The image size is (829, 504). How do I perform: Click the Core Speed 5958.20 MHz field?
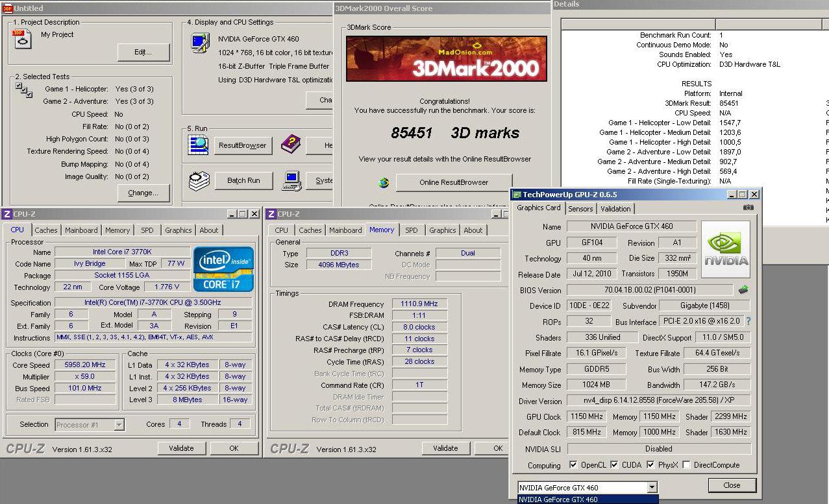click(85, 365)
